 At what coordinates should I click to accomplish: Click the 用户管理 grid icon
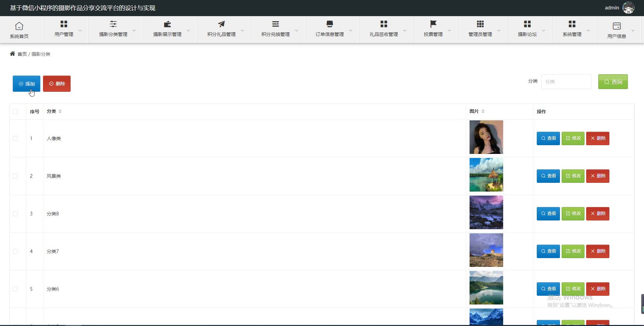click(64, 24)
